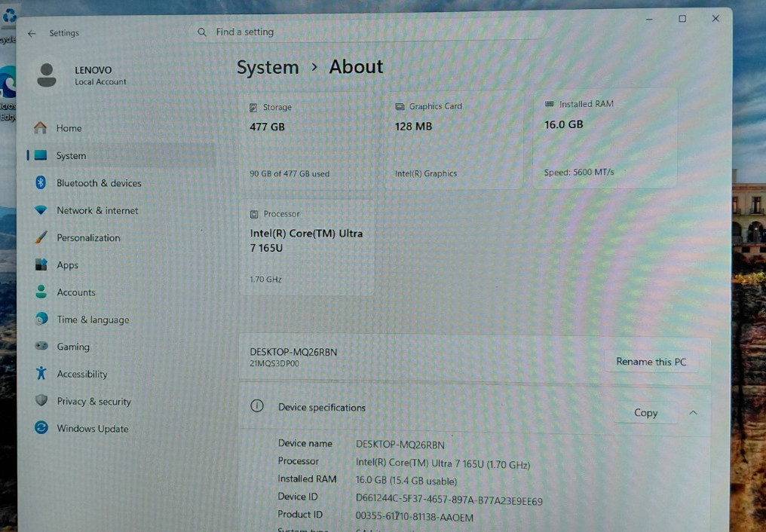
Task: Click the Storage 477 GB card
Action: tap(307, 141)
